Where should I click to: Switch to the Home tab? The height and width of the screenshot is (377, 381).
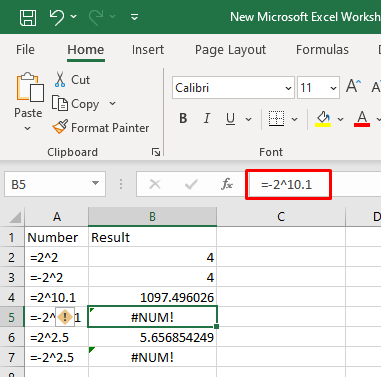click(86, 50)
